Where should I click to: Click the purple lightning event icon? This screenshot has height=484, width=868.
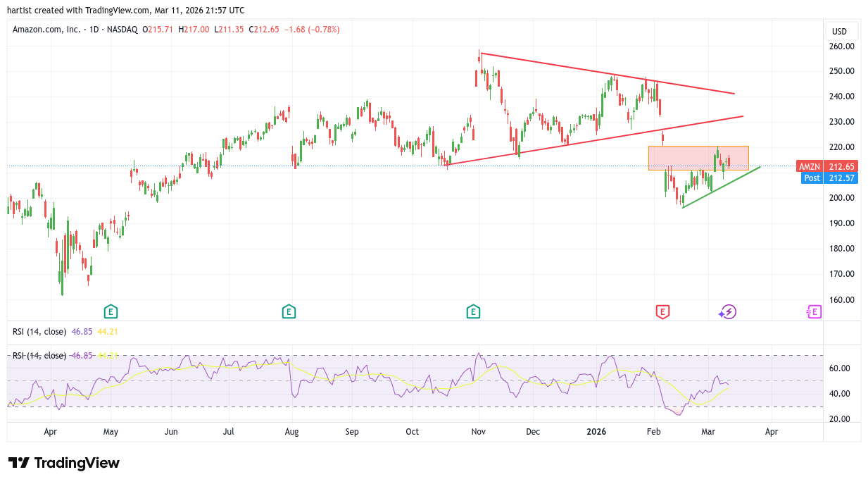[728, 311]
